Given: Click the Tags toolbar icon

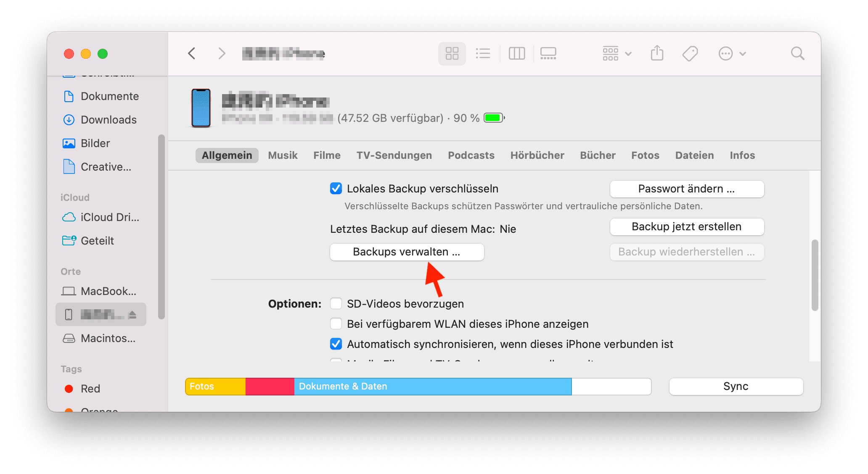Looking at the screenshot, I should pyautogui.click(x=690, y=53).
